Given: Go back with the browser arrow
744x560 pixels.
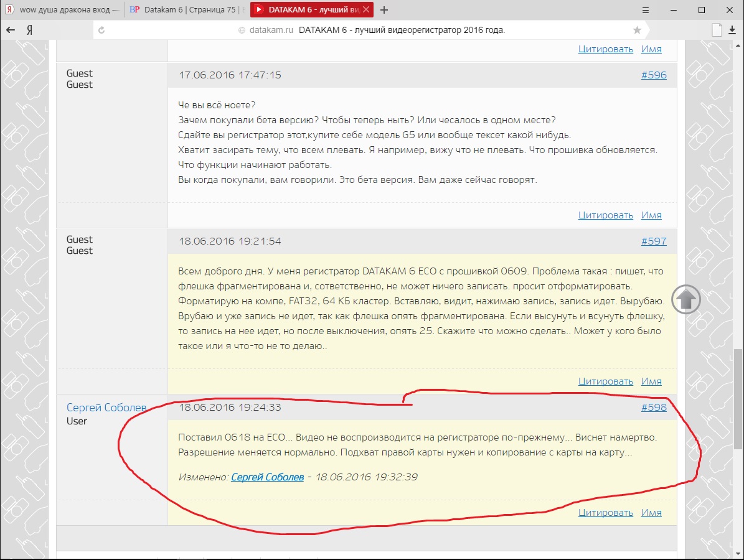Looking at the screenshot, I should tap(11, 30).
